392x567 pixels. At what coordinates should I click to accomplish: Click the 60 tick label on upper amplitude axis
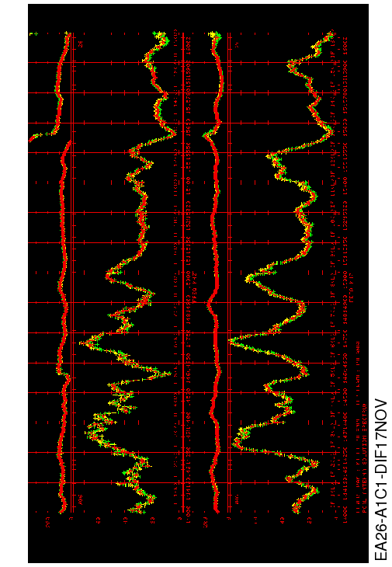pos(98,521)
